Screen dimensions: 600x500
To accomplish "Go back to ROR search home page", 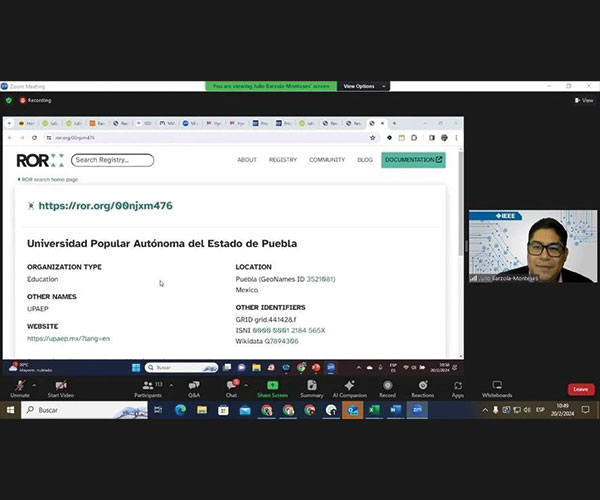I will [48, 179].
